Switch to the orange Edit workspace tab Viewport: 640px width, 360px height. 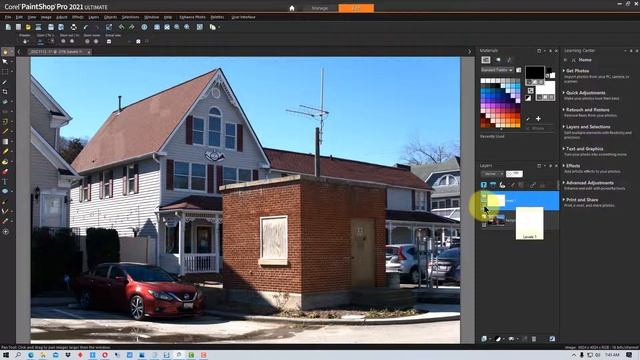356,8
